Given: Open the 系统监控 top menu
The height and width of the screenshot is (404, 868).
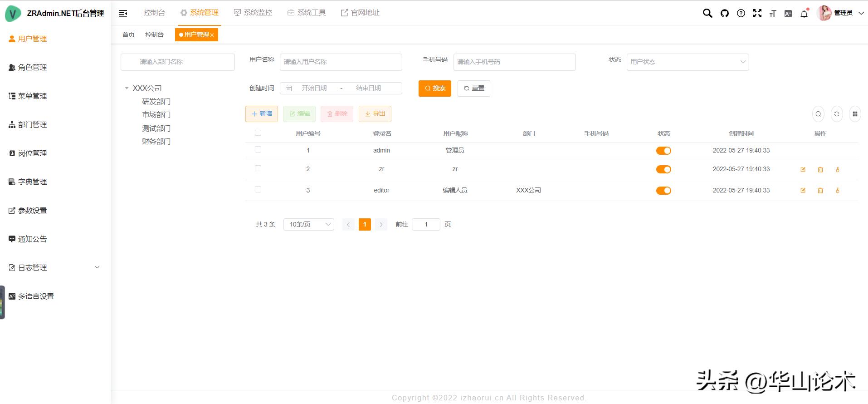Looking at the screenshot, I should (253, 13).
